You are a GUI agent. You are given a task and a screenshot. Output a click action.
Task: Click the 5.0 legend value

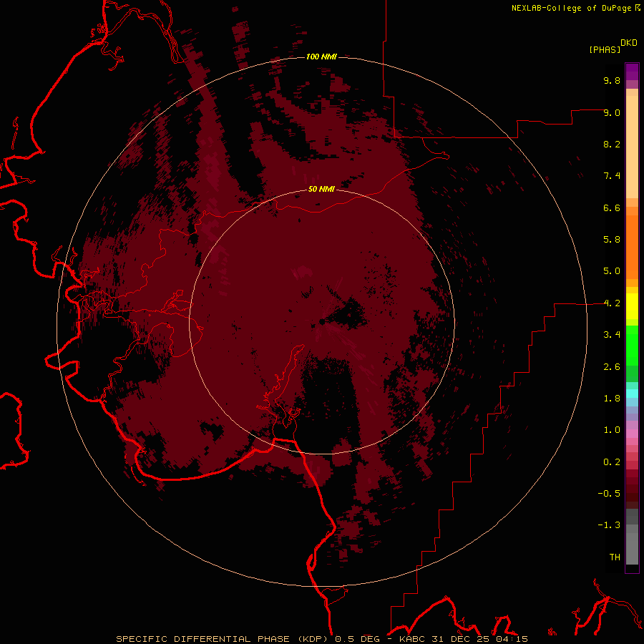pyautogui.click(x=612, y=271)
